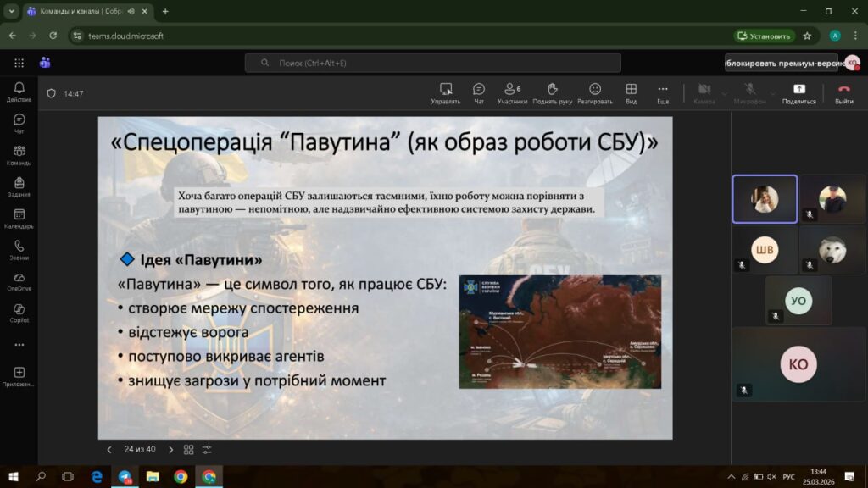This screenshot has width=868, height=488.
Task: Show the Участники list
Action: point(512,90)
